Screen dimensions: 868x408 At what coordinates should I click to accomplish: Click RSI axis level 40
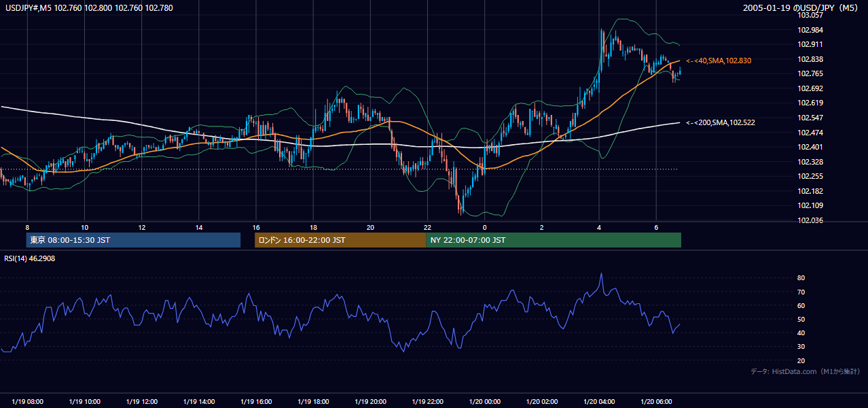pyautogui.click(x=801, y=333)
